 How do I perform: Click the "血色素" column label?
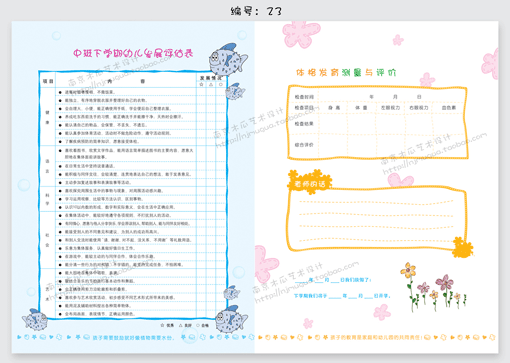tap(449, 108)
